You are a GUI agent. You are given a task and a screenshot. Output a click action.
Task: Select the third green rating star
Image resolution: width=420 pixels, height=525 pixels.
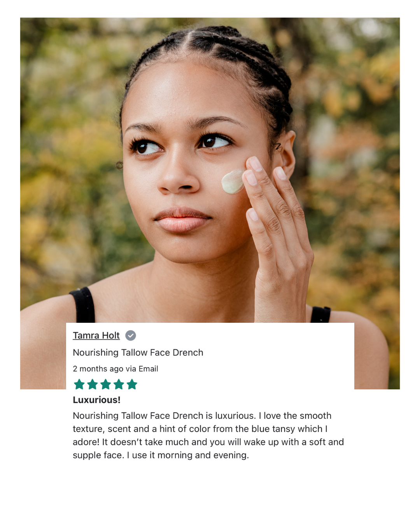(106, 384)
